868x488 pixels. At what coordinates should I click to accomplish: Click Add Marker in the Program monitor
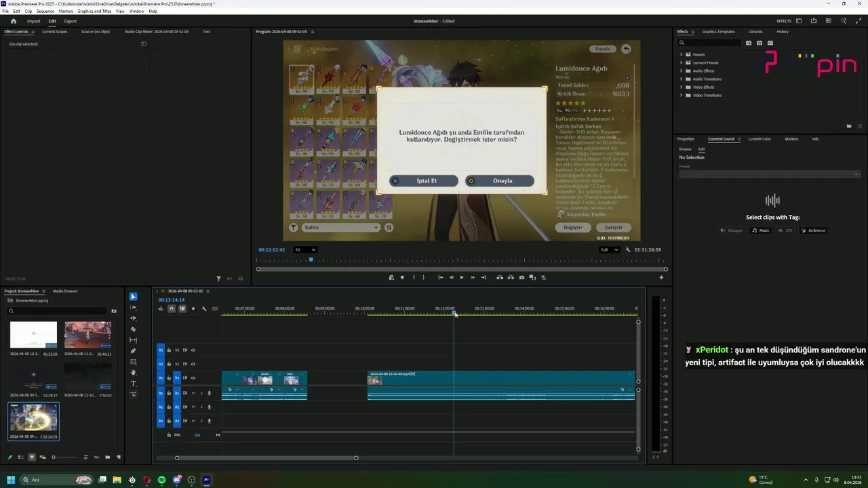point(402,277)
